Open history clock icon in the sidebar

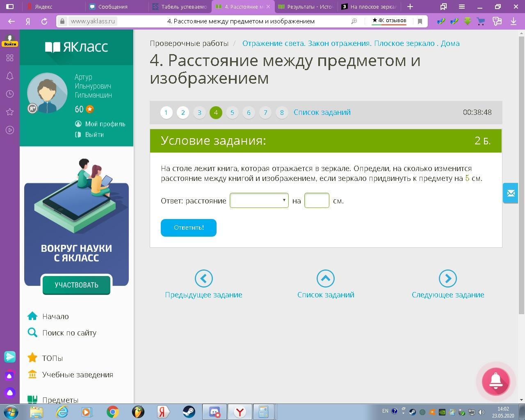[10, 94]
